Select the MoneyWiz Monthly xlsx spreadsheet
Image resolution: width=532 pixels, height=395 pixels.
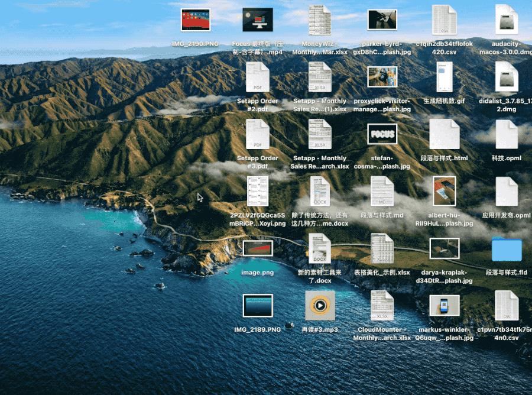320,20
